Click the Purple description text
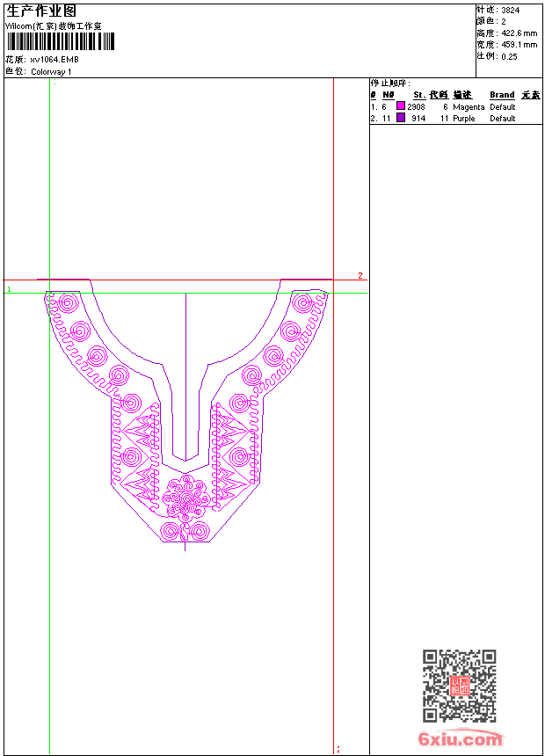545x756 pixels. [x=464, y=119]
